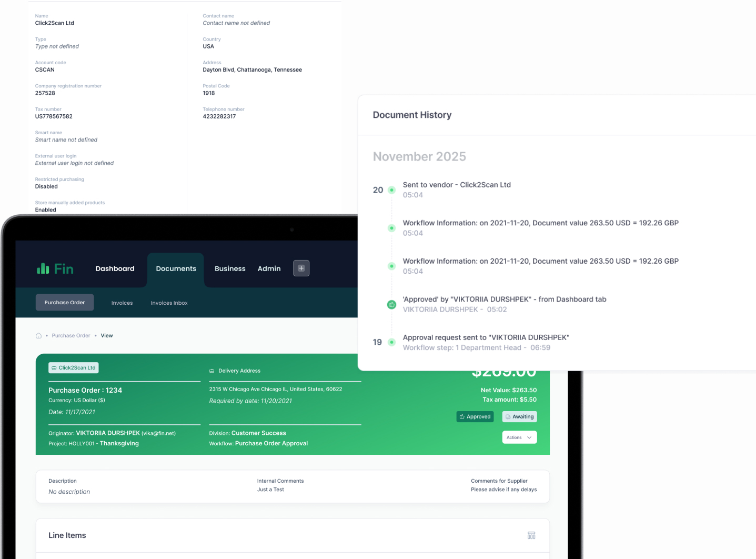Click the green thumbs-up approved timeline icon
Screen dimensions: 756x559
click(x=391, y=305)
